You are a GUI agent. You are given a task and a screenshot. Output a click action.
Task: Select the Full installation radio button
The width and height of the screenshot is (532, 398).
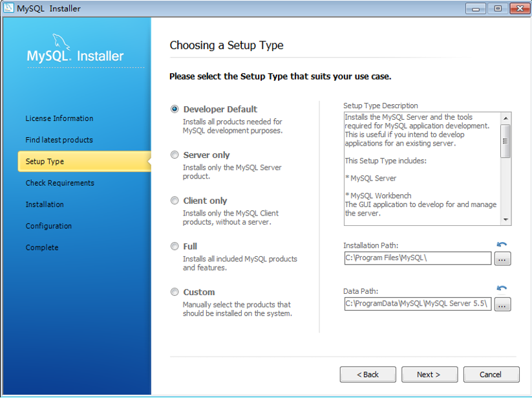175,246
